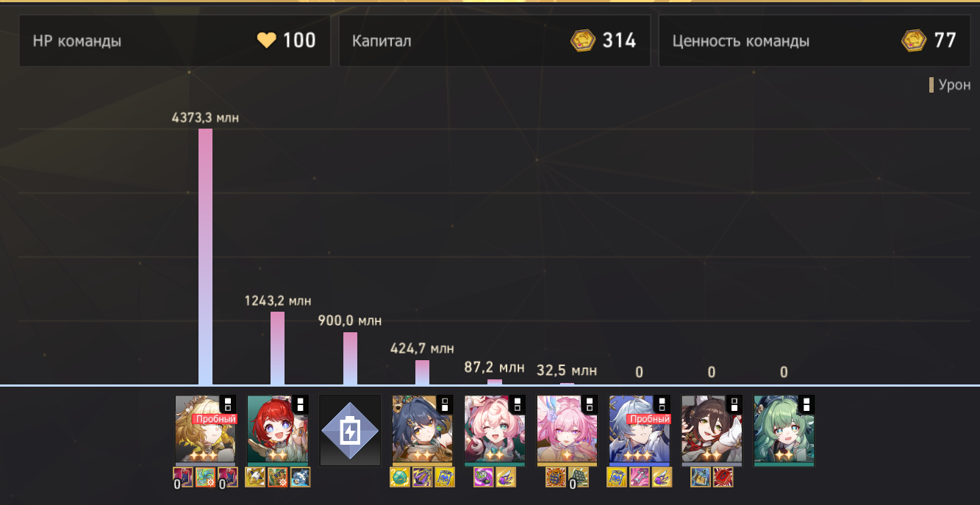Open the Капитал panel
This screenshot has width=980, height=505.
[495, 41]
